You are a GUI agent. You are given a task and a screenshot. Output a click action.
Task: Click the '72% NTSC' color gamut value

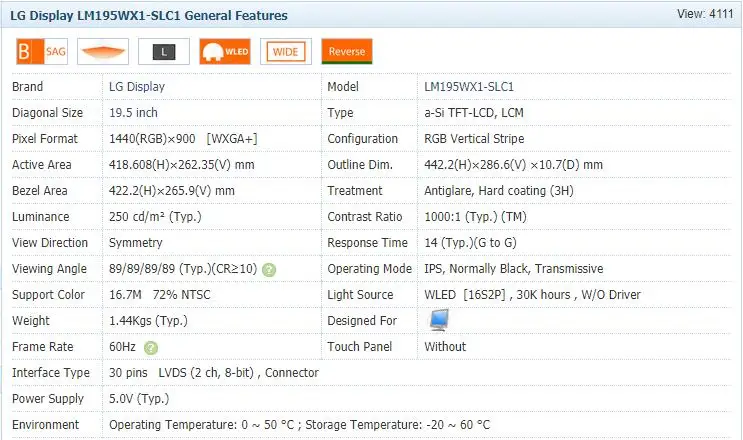[181, 295]
